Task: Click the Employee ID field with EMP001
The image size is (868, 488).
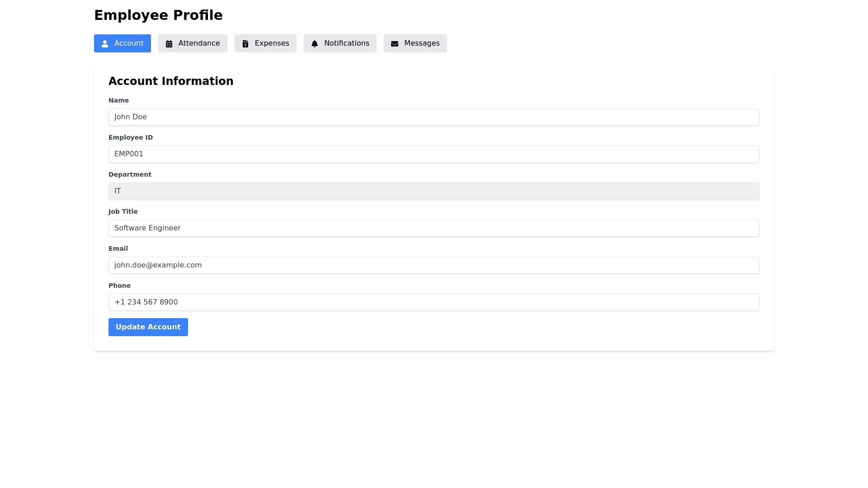Action: 434,154
